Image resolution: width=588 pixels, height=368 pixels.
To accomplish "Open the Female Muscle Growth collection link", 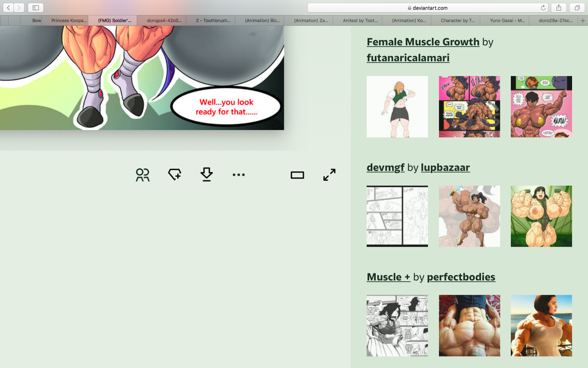I will pyautogui.click(x=423, y=42).
